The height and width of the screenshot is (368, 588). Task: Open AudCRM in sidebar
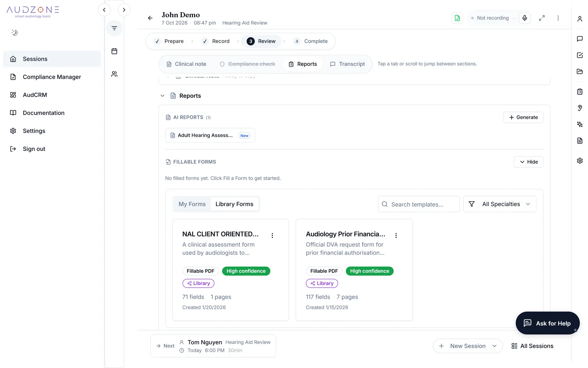[52, 95]
